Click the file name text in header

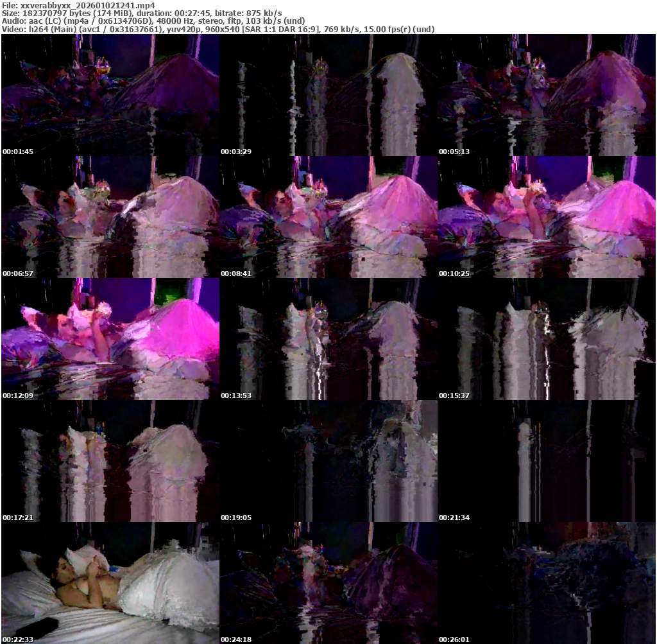(x=78, y=4)
